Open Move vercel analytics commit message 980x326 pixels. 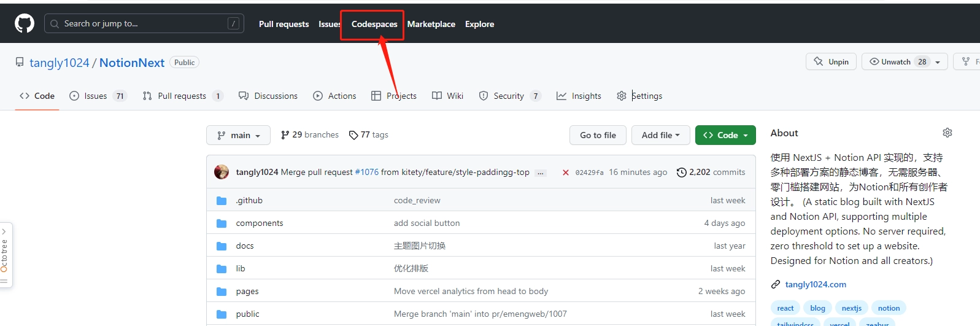(471, 291)
